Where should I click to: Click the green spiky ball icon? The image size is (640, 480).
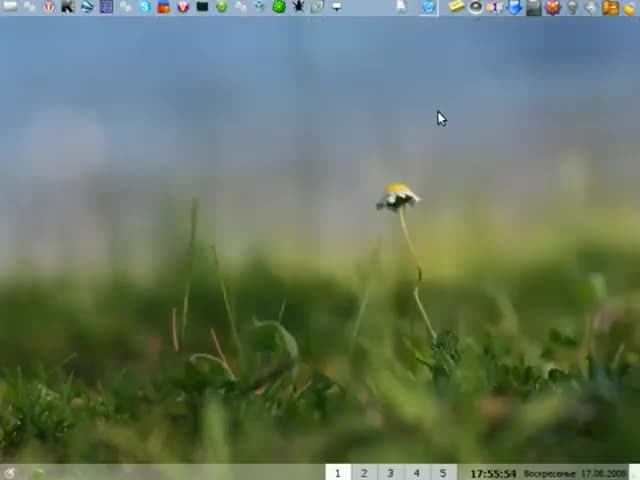[279, 7]
